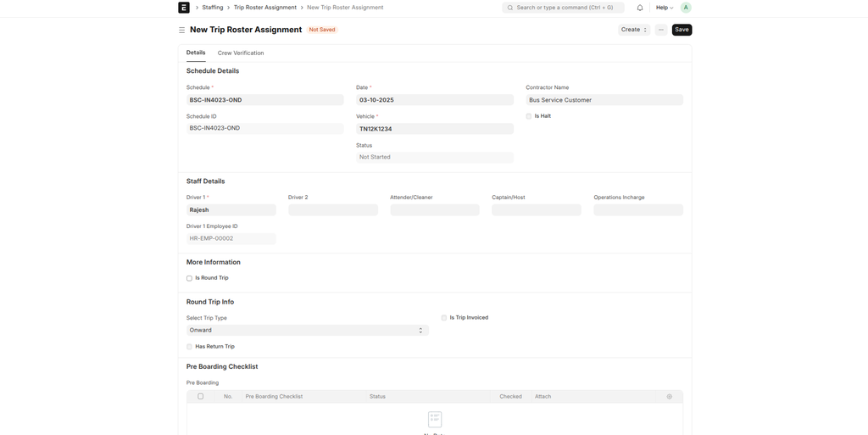Go to Staffing breadcrumb link

213,8
